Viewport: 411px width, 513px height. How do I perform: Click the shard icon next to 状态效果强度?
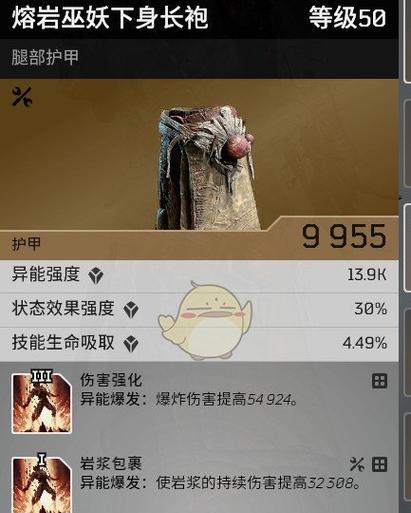point(131,310)
